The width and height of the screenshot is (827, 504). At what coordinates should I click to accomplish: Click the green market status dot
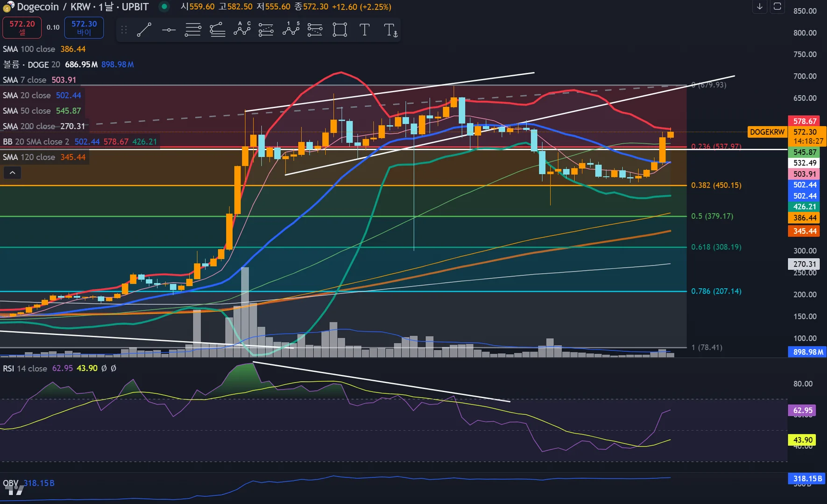coord(164,7)
